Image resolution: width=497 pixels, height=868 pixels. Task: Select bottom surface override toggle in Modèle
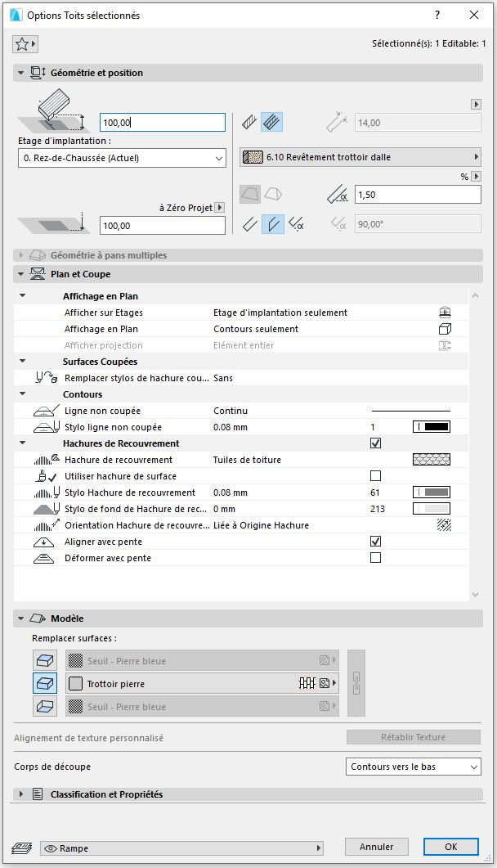pyautogui.click(x=45, y=706)
